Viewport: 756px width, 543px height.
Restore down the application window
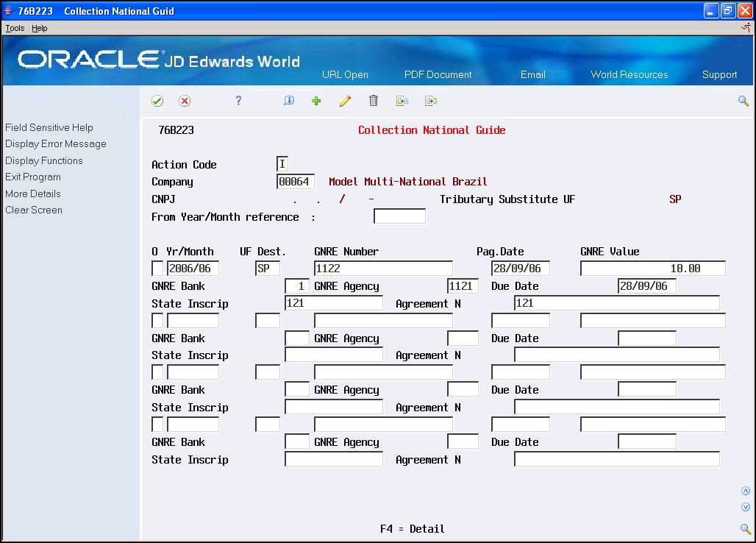728,10
